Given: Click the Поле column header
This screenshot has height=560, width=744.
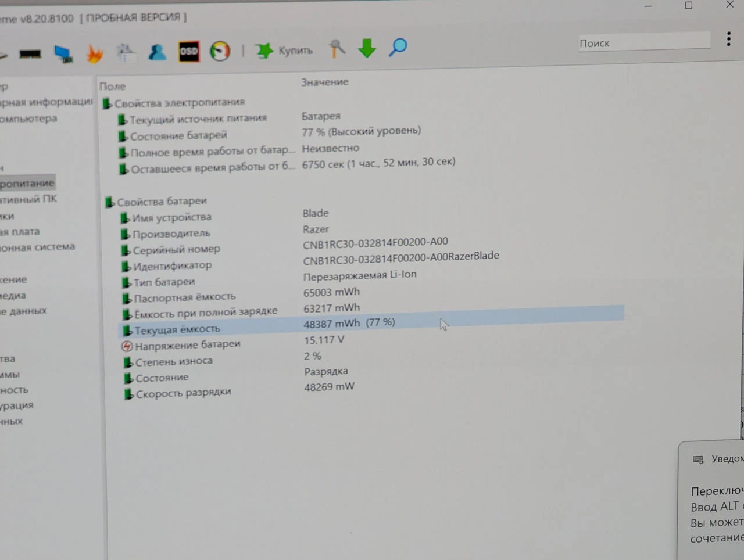Looking at the screenshot, I should (112, 86).
